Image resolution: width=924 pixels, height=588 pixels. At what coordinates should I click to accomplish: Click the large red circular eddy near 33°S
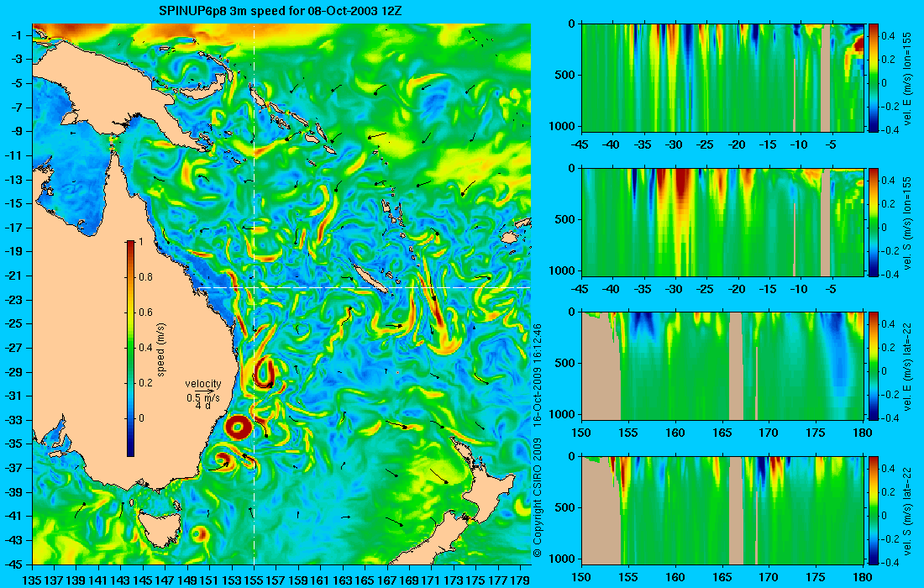(x=238, y=427)
